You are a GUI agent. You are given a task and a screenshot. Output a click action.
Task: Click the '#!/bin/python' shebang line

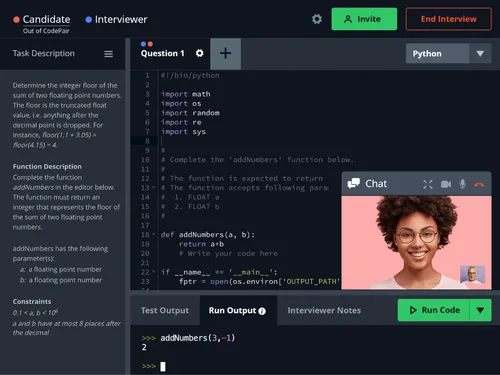point(190,75)
